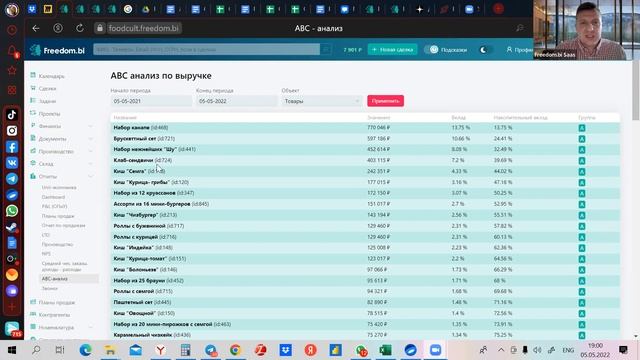Open Facebook from the browser sidebar

pyautogui.click(x=12, y=147)
